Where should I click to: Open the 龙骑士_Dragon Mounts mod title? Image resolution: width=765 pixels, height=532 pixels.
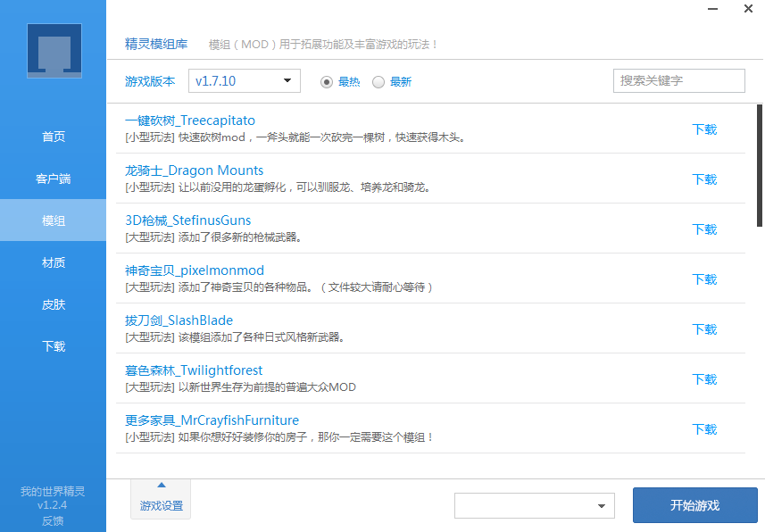point(195,170)
